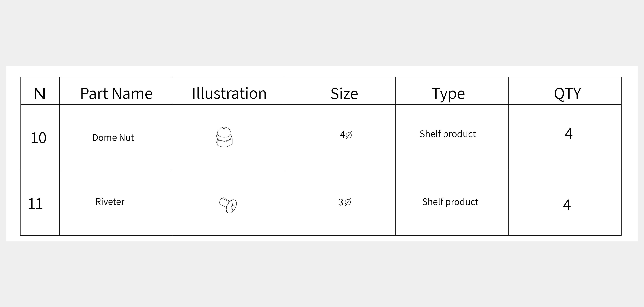
Task: Click quantity 4 in Riveter row
Action: (567, 205)
